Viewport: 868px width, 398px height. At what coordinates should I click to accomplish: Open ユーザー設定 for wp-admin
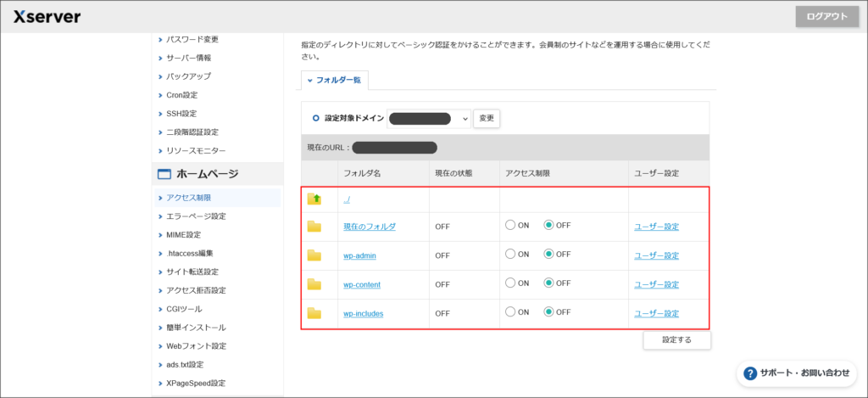(657, 255)
